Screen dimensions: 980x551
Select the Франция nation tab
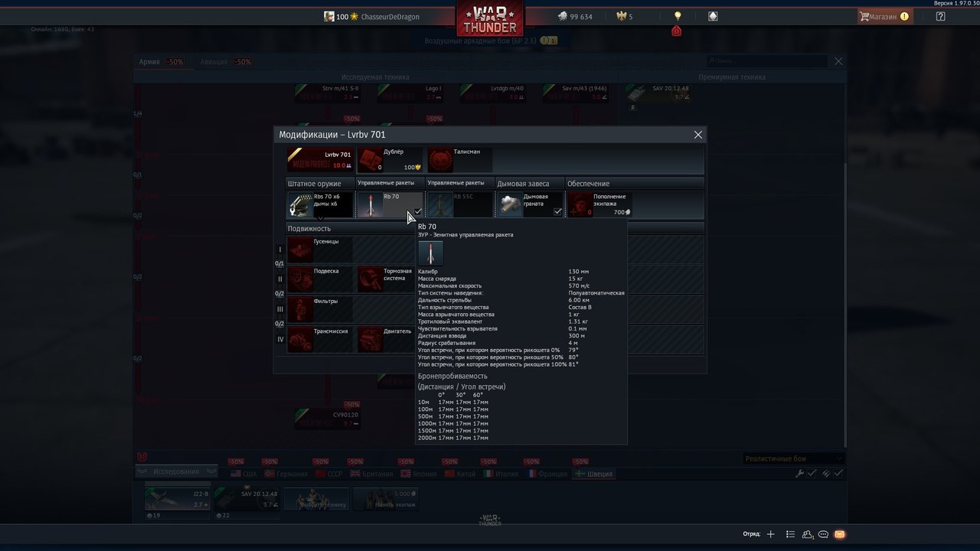tap(547, 474)
